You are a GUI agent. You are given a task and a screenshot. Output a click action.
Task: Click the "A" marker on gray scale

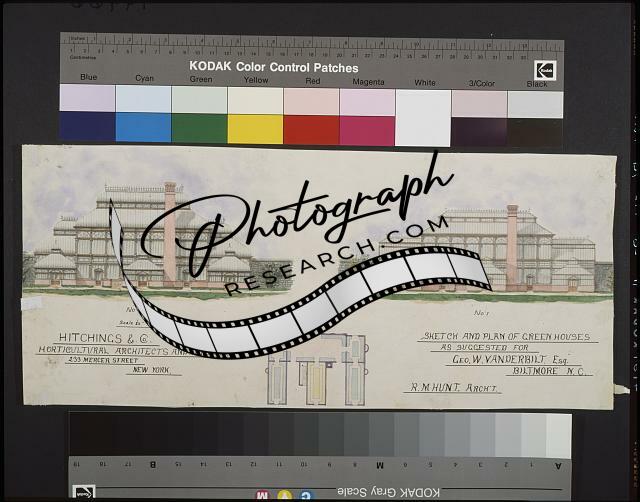(558, 466)
